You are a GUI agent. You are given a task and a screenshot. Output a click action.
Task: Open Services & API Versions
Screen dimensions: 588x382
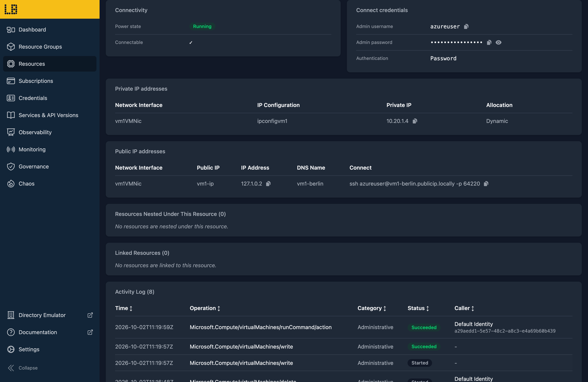(50, 115)
